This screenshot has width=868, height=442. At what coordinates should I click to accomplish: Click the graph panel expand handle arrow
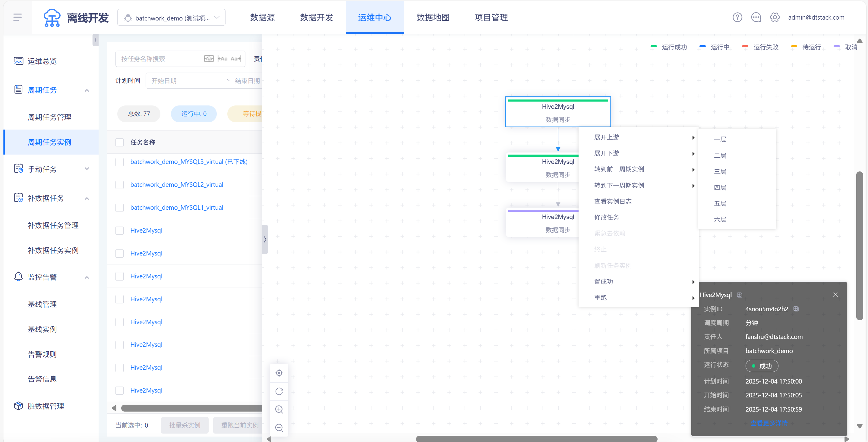click(265, 239)
